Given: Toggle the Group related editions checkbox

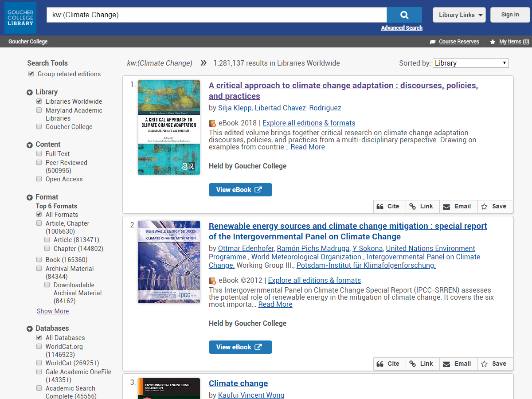Looking at the screenshot, I should click(31, 74).
